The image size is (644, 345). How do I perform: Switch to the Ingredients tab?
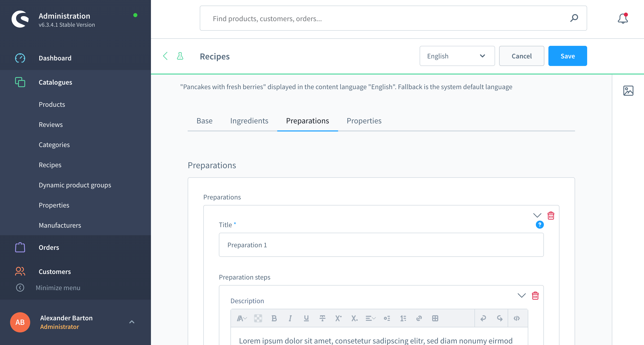[x=249, y=121]
